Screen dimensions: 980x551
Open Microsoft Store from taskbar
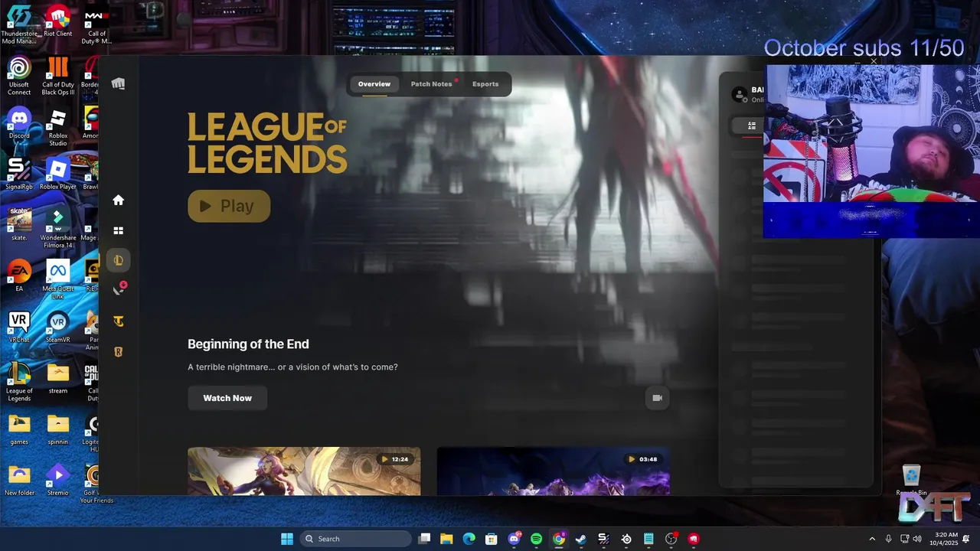pyautogui.click(x=491, y=539)
